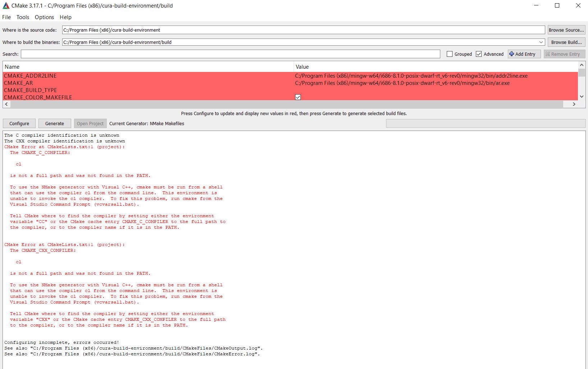Click Browse Build button
Image resolution: width=588 pixels, height=369 pixels.
566,42
